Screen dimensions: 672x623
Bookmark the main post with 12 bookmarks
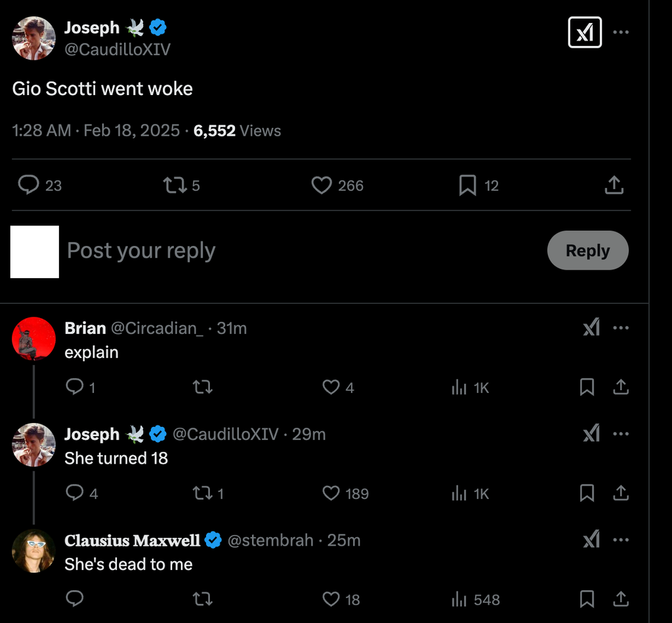467,186
